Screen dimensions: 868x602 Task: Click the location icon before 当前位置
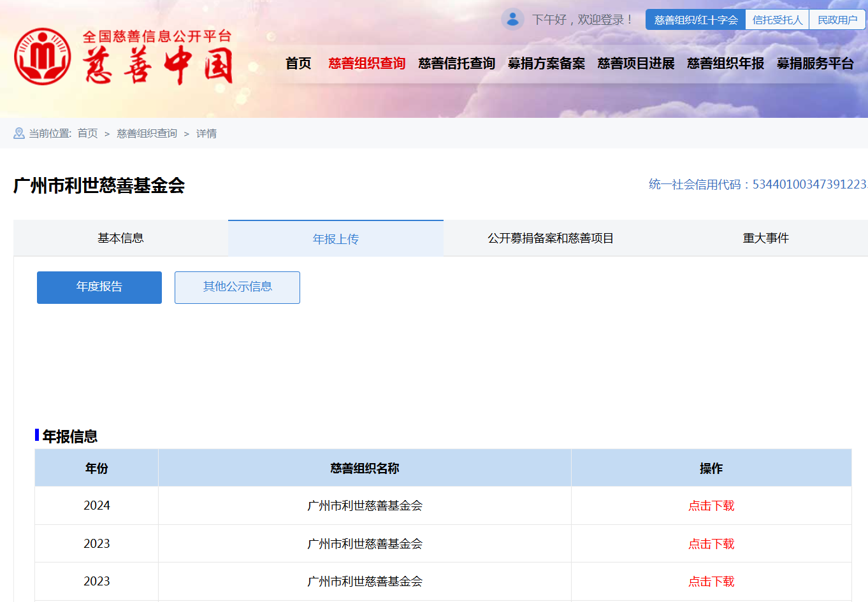18,133
